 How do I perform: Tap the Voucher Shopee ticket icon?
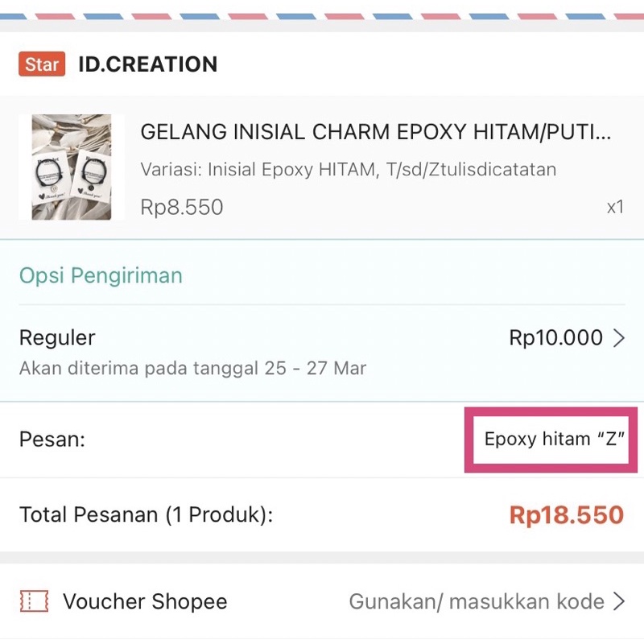coord(34,601)
